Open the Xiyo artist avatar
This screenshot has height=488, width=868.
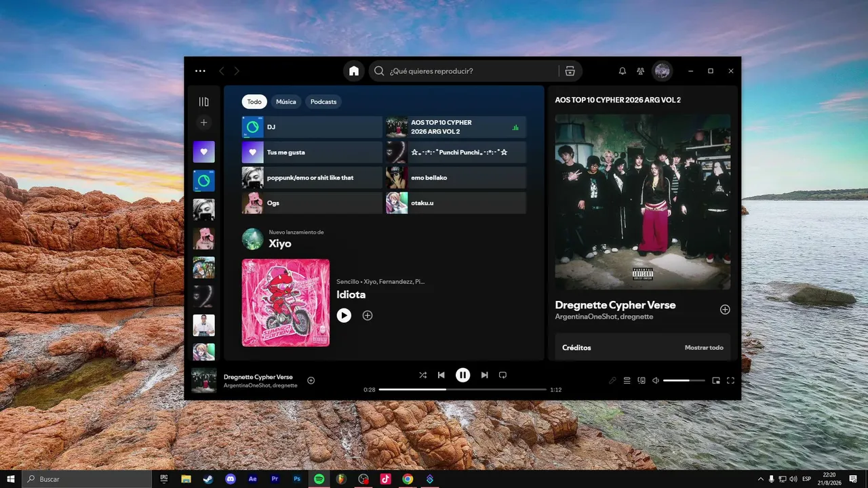point(253,239)
